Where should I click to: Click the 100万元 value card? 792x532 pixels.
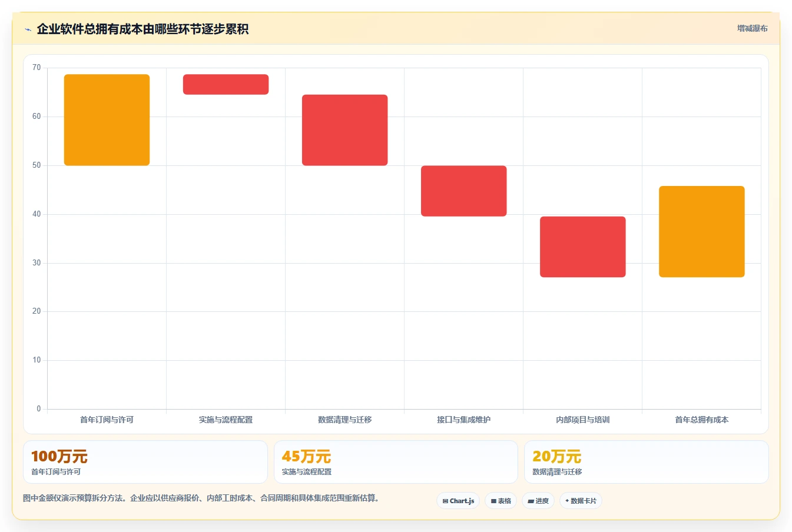[x=145, y=462]
